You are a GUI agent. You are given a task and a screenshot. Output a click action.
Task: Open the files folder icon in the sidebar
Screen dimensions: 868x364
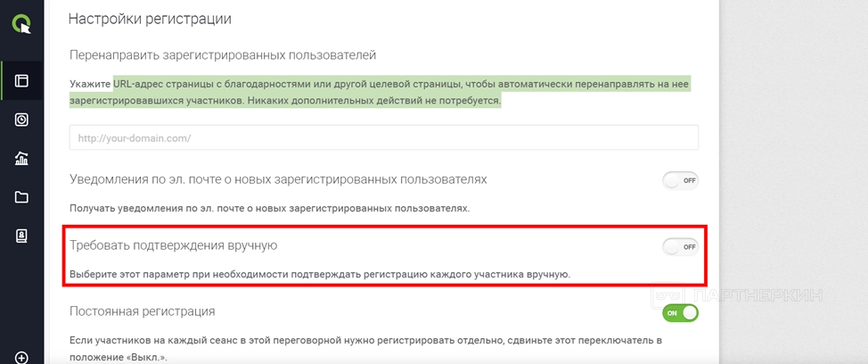[21, 197]
